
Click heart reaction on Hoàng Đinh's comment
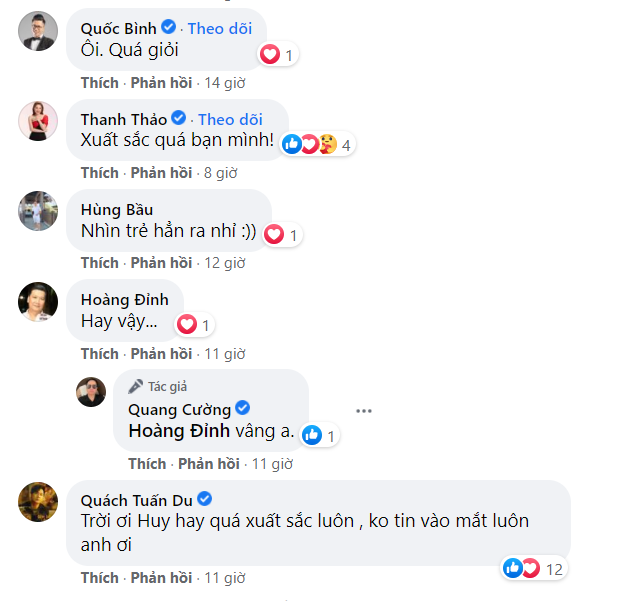(186, 324)
